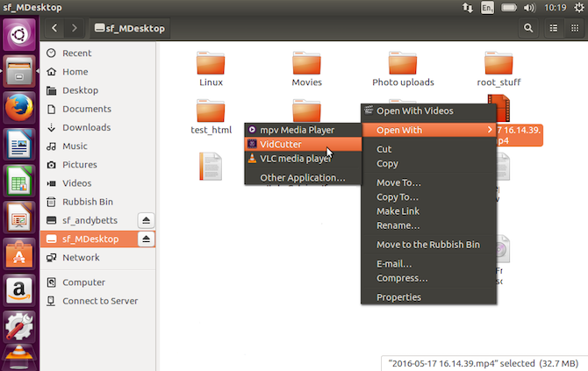Open Desktop in the sidebar
The width and height of the screenshot is (588, 371).
[98, 90]
